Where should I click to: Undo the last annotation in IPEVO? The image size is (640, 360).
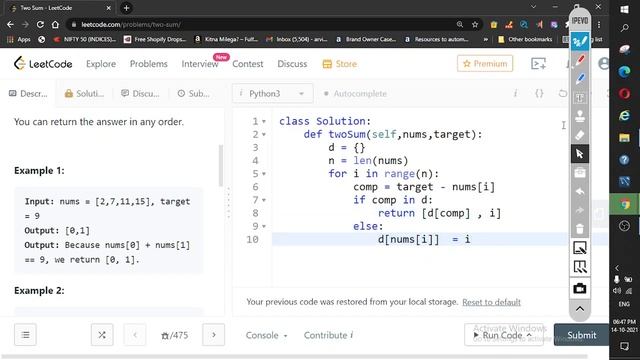580,191
